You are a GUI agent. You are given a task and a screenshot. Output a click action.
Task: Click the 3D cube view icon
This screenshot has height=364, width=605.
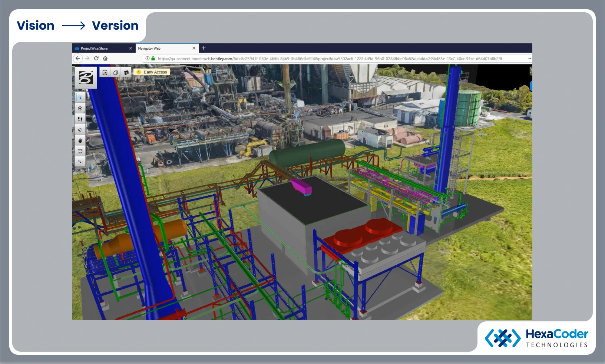click(x=115, y=73)
